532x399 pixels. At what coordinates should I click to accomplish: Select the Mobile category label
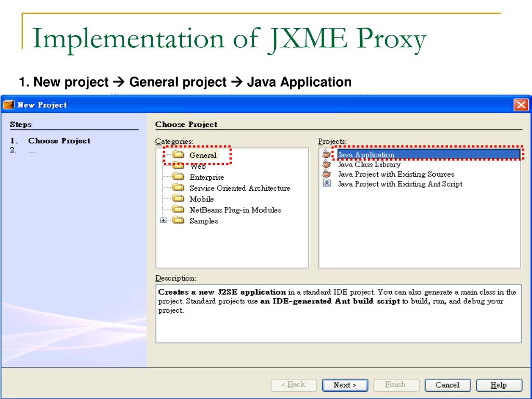tap(202, 199)
